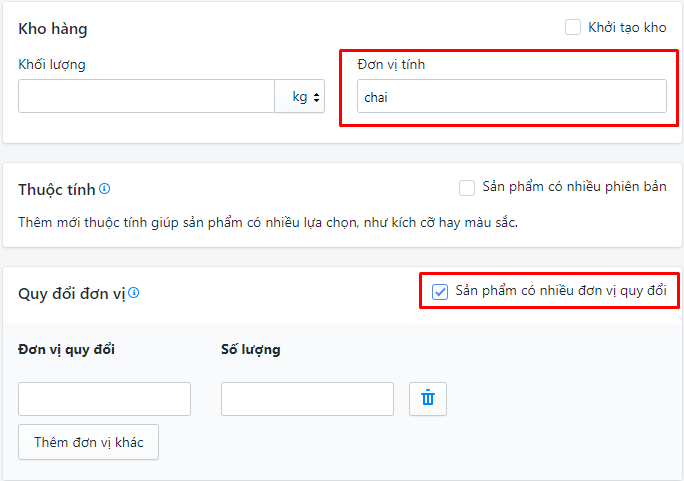Uncheck Sản phẩm có nhiều đơn vị quy đổi
Screen dimensions: 684x481
coord(440,292)
